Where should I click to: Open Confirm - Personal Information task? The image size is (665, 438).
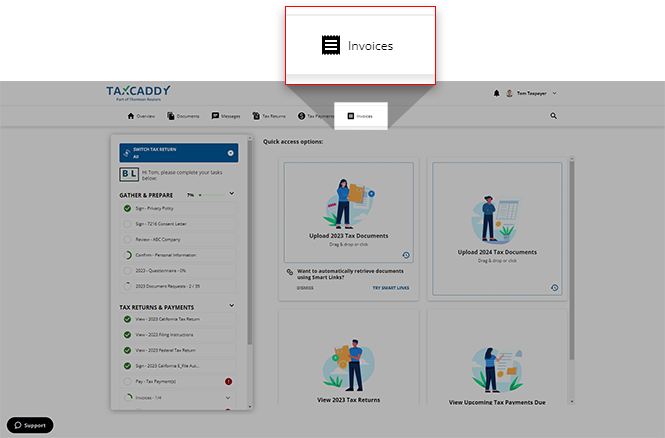[178, 255]
